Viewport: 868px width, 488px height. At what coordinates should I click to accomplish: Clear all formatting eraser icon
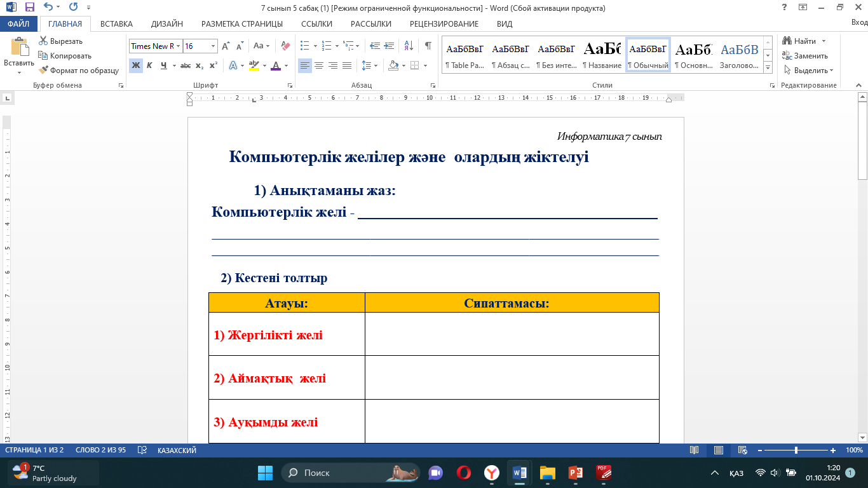tap(285, 46)
